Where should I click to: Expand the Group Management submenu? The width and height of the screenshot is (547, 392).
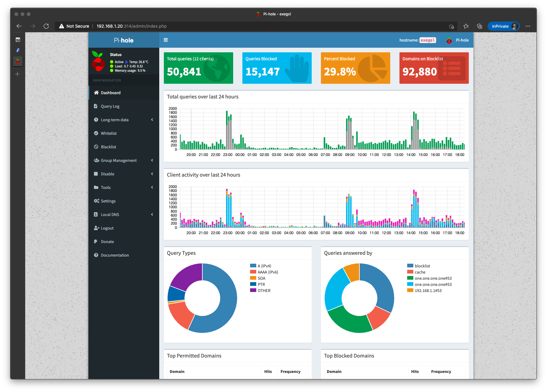coord(124,160)
